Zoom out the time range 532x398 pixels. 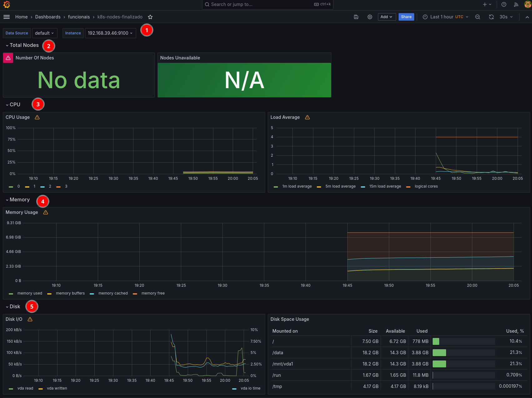pos(478,17)
